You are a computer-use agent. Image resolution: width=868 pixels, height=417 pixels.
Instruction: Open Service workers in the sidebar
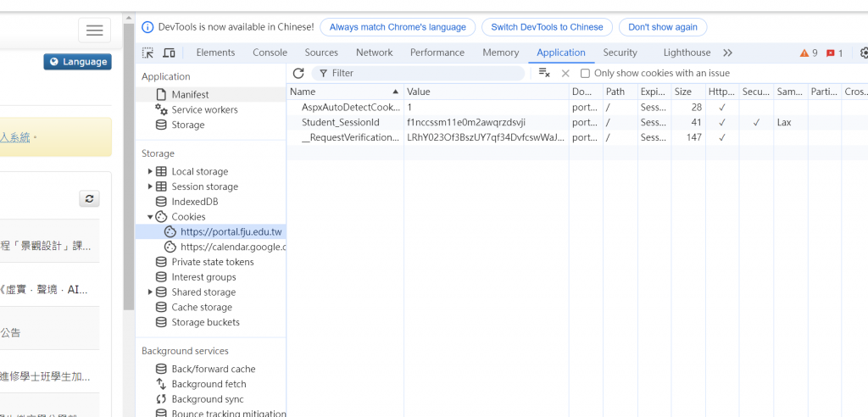tap(210, 109)
